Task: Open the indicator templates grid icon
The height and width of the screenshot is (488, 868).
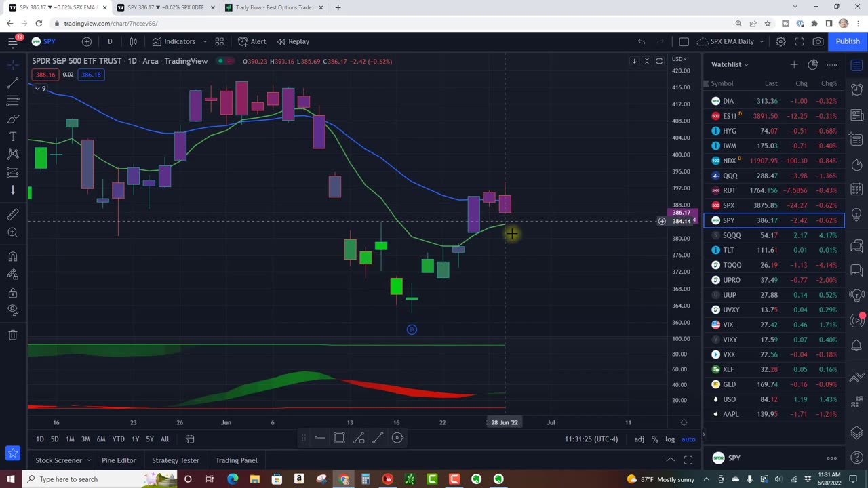Action: tap(220, 41)
